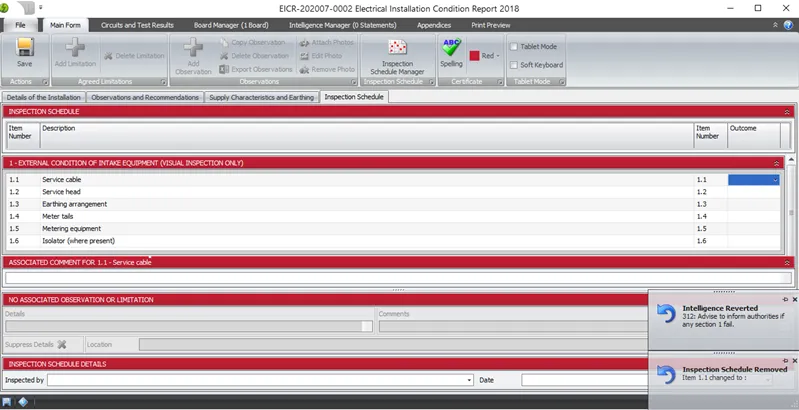Viewport: 799px width, 410px height.
Task: Open the Inspection Schedule Manager
Action: [397, 56]
